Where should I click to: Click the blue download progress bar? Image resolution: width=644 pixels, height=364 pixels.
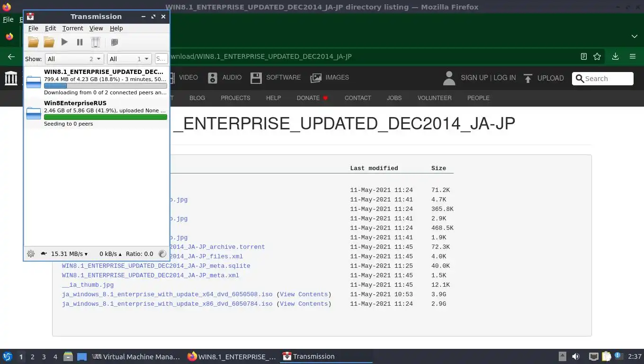tap(105, 86)
